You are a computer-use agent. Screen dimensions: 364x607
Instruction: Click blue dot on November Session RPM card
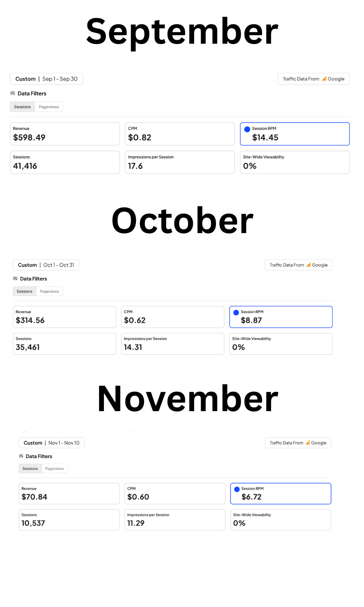237,489
